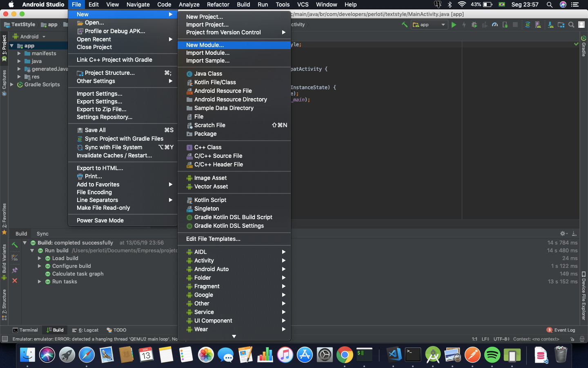The width and height of the screenshot is (588, 368).
Task: Toggle Power Save Mode in File menu
Action: pyautogui.click(x=122, y=220)
